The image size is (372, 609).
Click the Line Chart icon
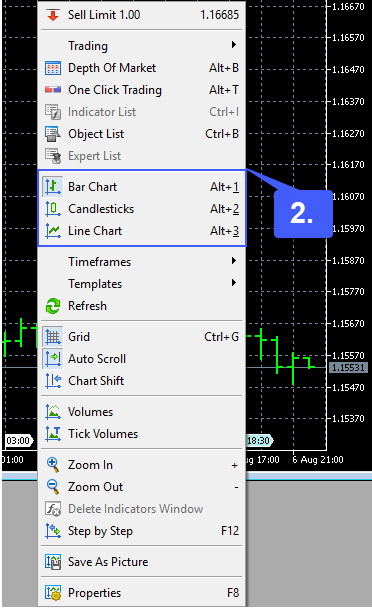[53, 231]
